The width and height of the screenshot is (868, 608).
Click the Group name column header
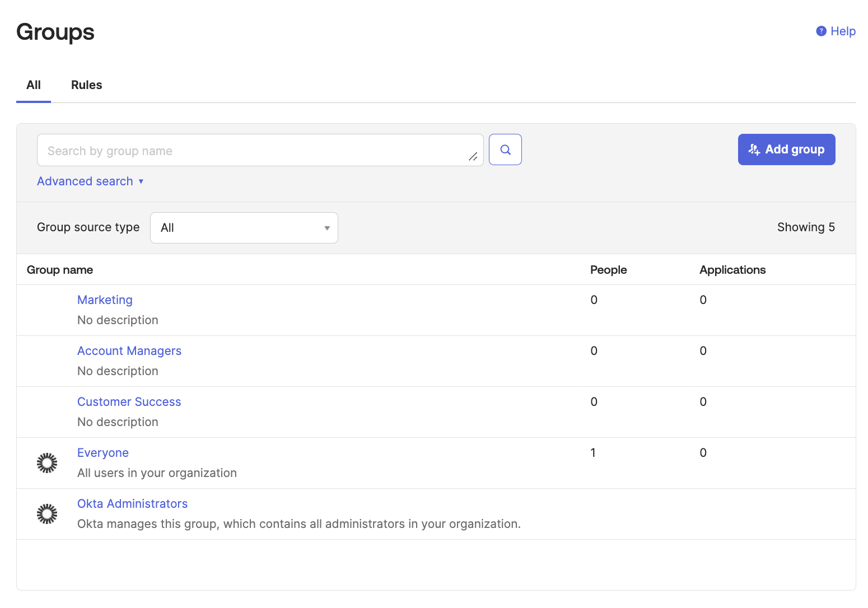click(60, 270)
